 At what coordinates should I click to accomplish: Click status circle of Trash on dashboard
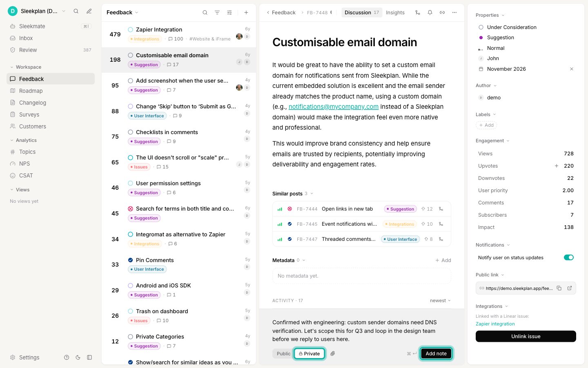pyautogui.click(x=131, y=311)
